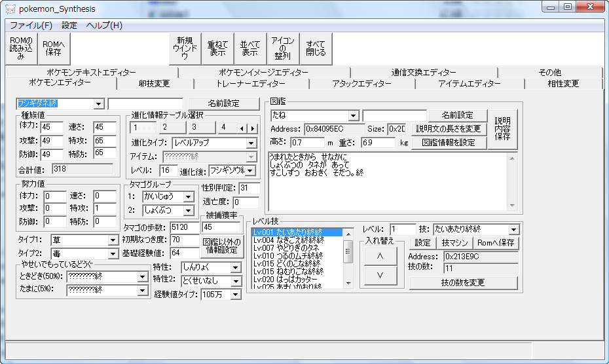The width and height of the screenshot is (609, 364).
Task: Click the 重さ field showing 6.9
Action: 378,143
